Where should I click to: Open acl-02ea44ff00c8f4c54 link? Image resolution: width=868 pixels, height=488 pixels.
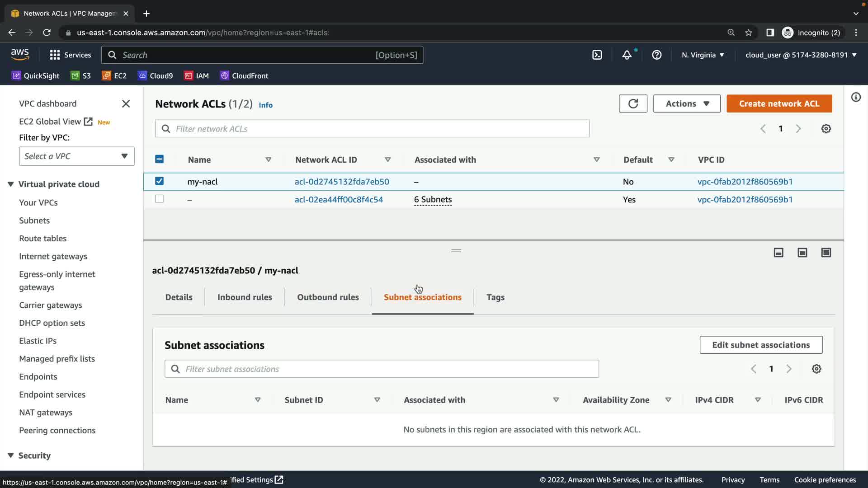338,199
